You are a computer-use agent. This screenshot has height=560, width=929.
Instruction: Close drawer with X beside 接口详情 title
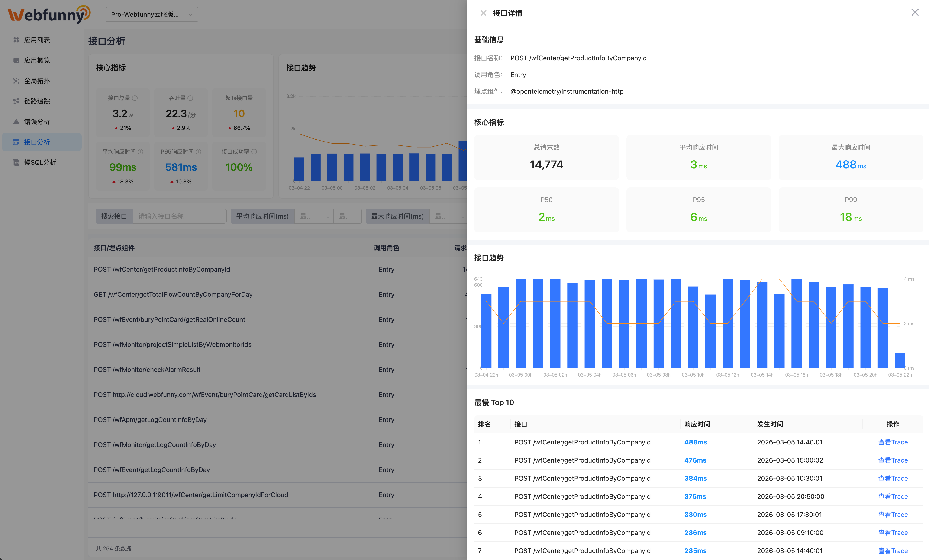point(483,13)
